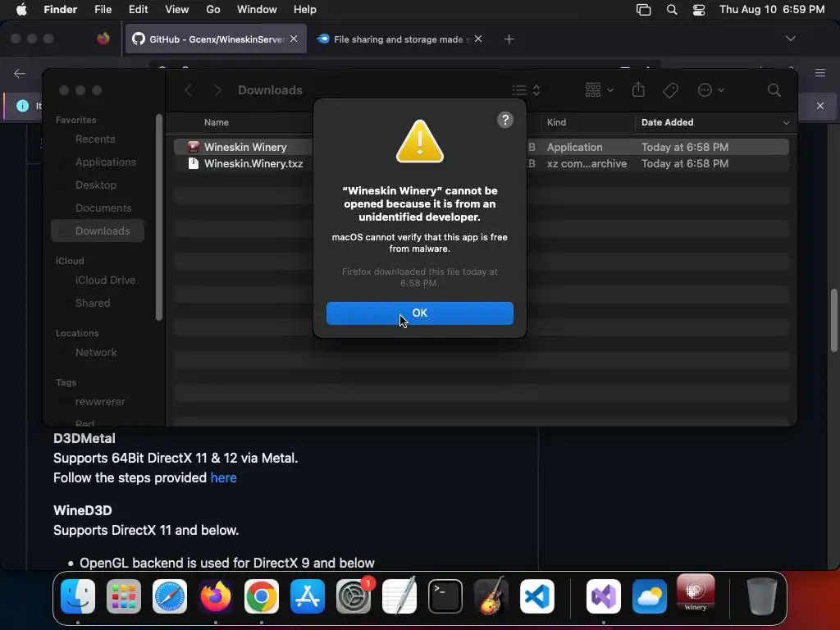Open Finder from the Dock
This screenshot has width=840, height=630.
pyautogui.click(x=78, y=596)
